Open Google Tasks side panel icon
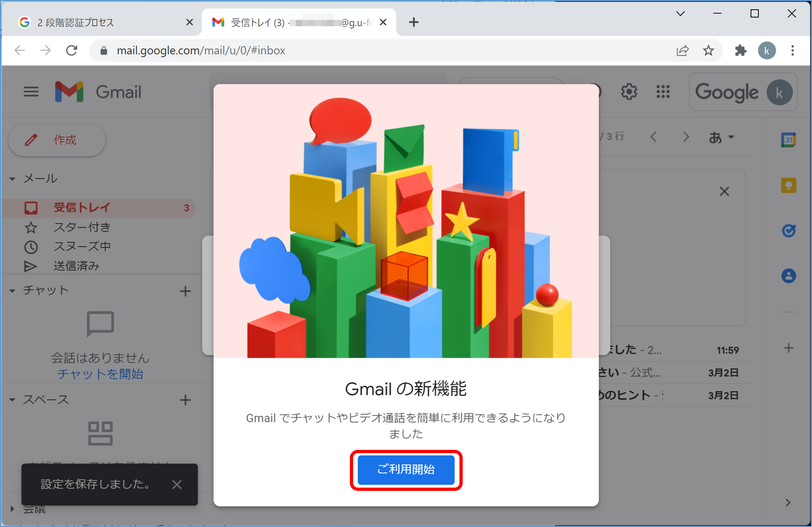 tap(789, 230)
